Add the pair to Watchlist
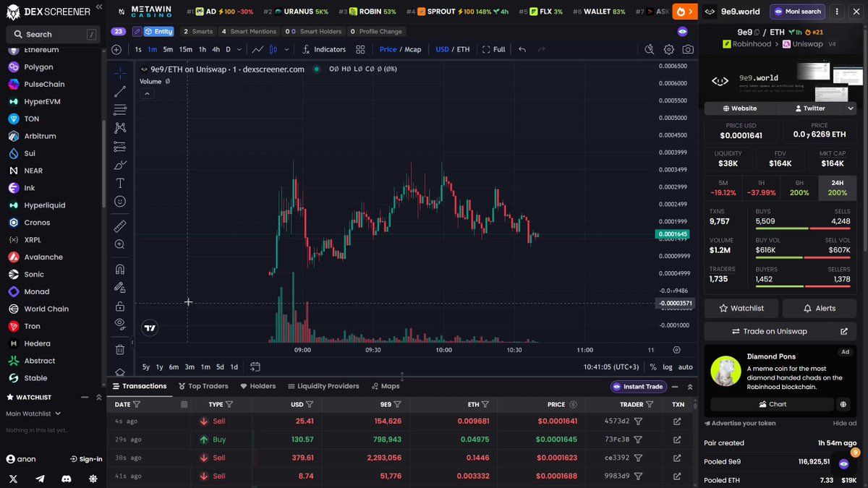This screenshot has width=868, height=488. pos(741,308)
